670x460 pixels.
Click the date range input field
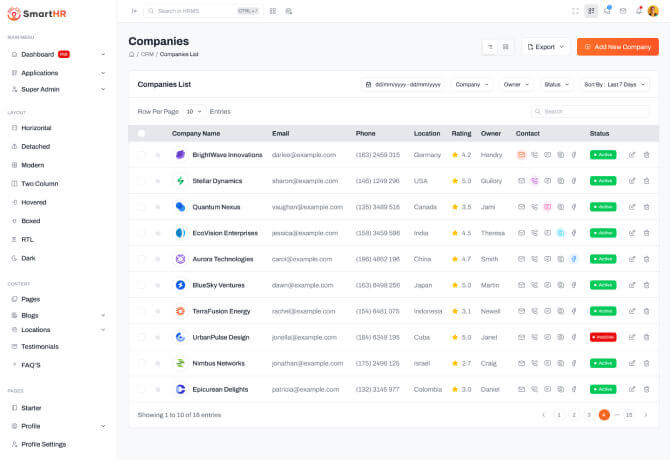point(402,85)
